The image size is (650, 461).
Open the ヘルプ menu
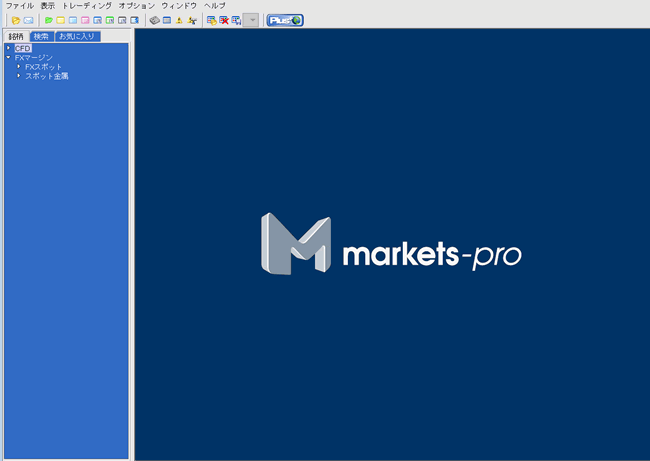point(215,6)
